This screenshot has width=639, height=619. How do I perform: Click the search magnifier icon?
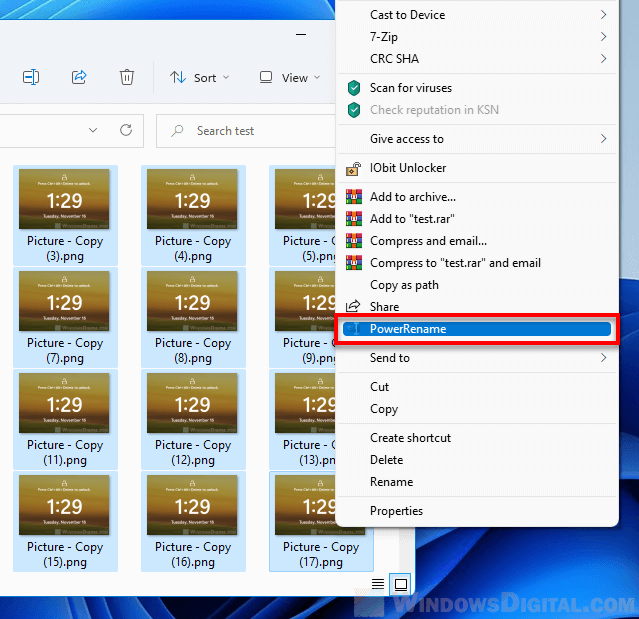(177, 131)
